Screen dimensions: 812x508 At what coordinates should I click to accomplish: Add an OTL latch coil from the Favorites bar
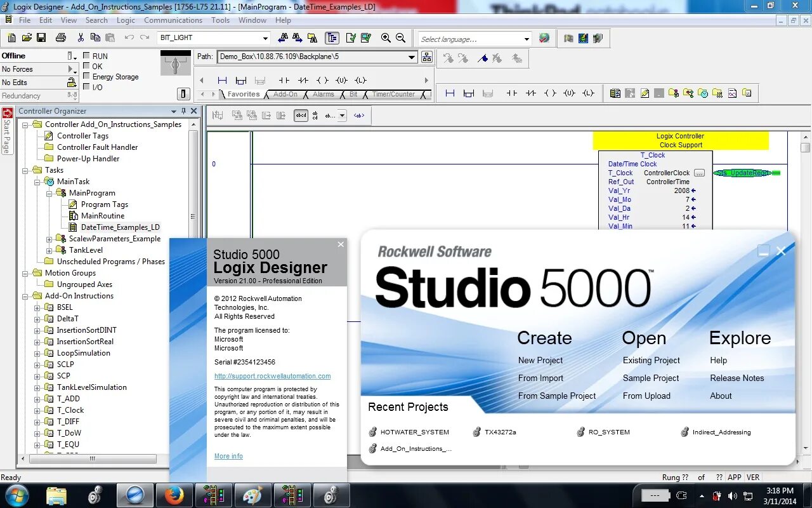(360, 81)
